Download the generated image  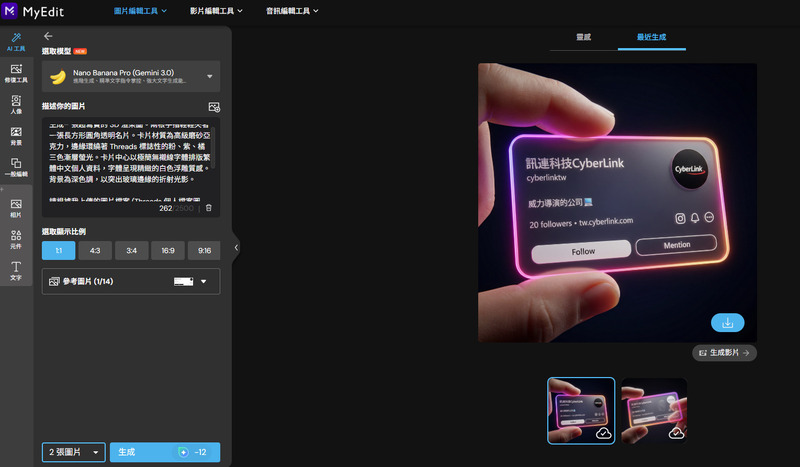coord(728,323)
